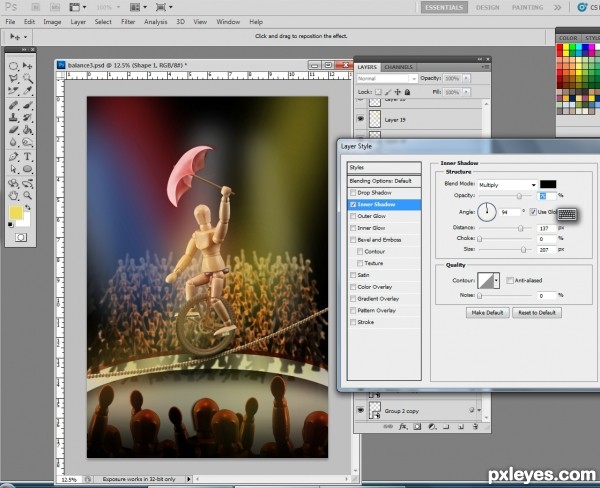The height and width of the screenshot is (488, 600).
Task: Click the inner shadow color swatch
Action: pos(548,184)
